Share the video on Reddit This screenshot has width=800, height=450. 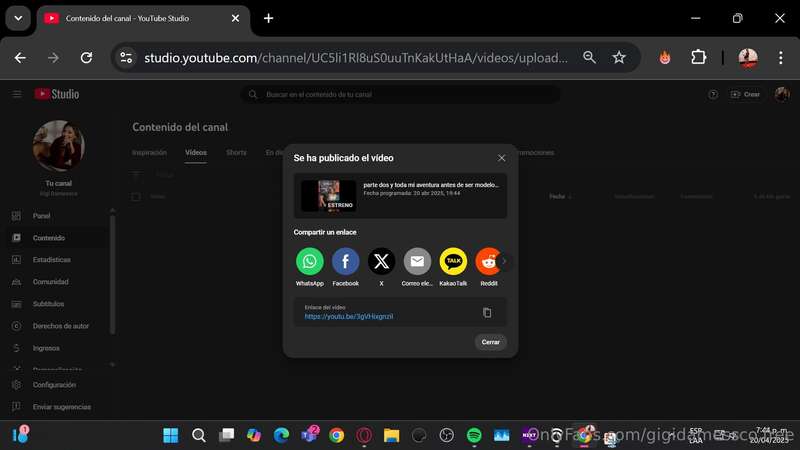click(487, 261)
